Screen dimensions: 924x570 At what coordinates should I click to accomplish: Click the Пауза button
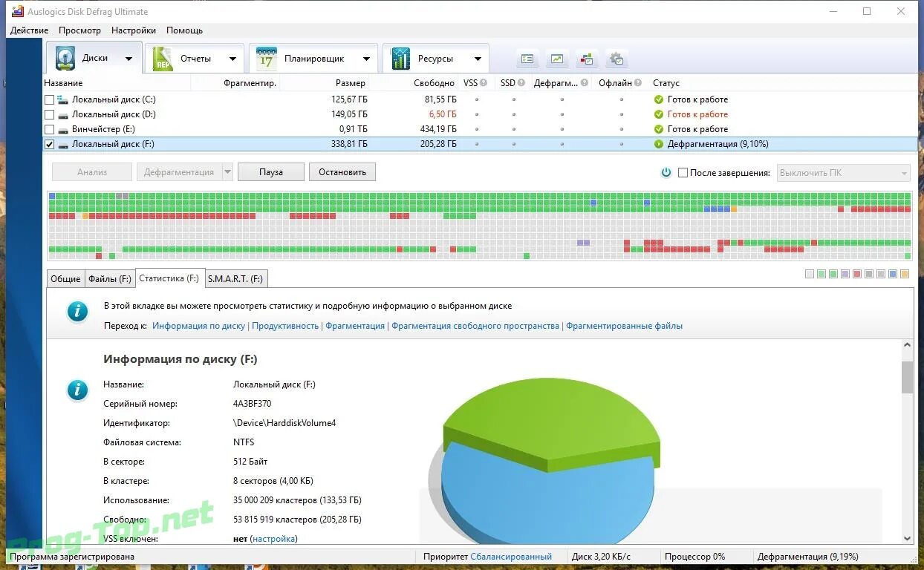[271, 172]
